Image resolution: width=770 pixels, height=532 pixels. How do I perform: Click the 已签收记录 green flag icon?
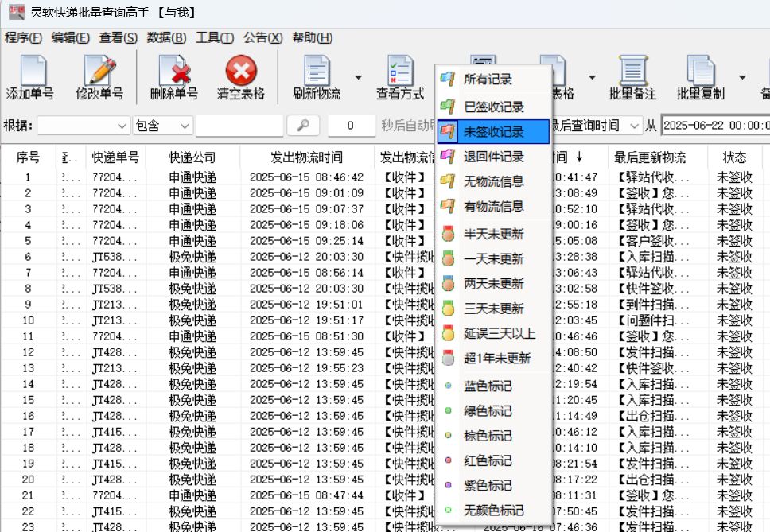pos(447,107)
